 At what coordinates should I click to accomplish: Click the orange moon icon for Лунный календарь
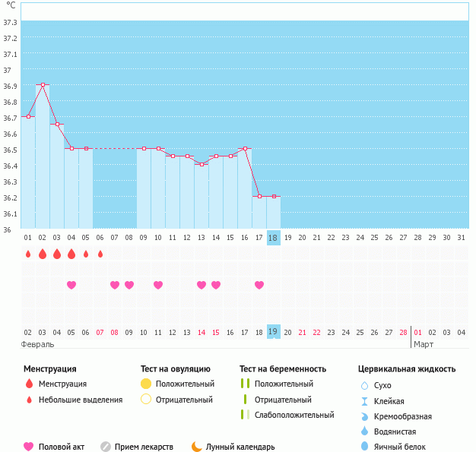pos(197,447)
